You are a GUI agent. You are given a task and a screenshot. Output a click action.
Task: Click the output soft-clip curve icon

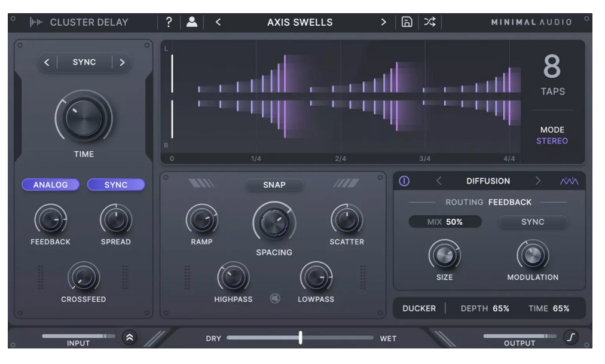point(571,337)
